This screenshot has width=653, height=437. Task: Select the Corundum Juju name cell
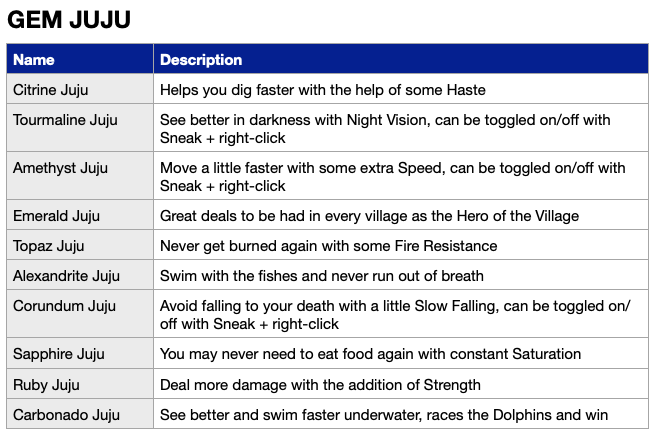80,314
